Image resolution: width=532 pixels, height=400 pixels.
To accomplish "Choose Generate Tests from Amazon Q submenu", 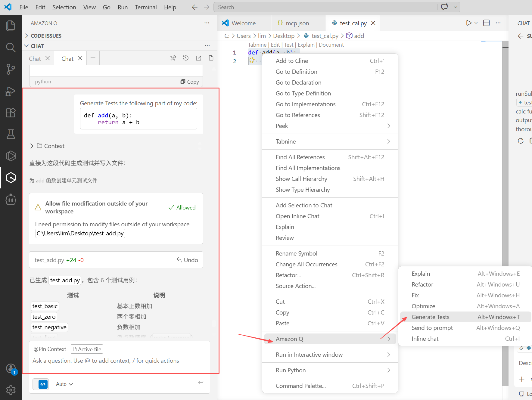I will tap(465, 317).
